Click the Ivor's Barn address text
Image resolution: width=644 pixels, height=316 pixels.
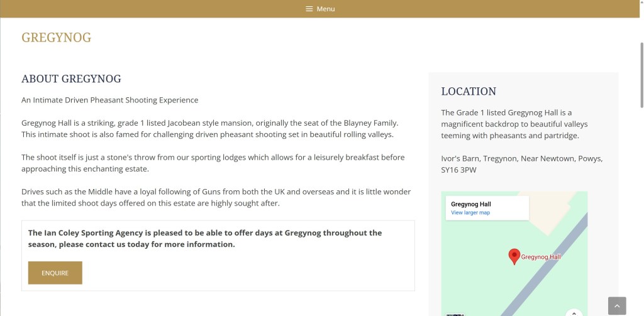click(521, 164)
